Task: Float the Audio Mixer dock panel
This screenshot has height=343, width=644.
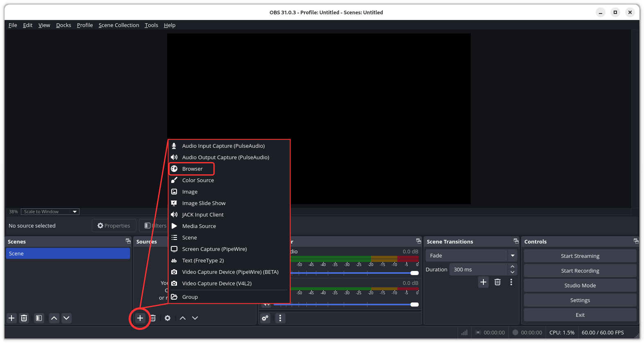Action: [419, 241]
